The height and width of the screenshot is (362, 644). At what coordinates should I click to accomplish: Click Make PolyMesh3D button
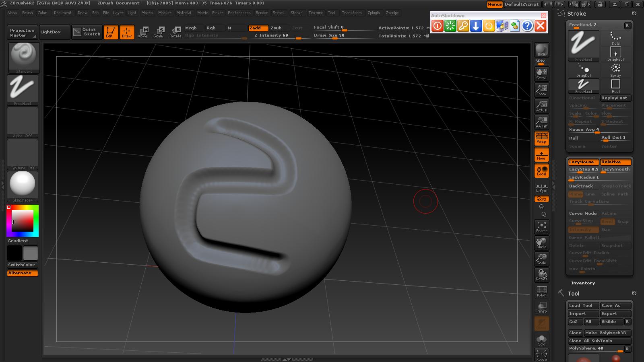click(x=608, y=333)
